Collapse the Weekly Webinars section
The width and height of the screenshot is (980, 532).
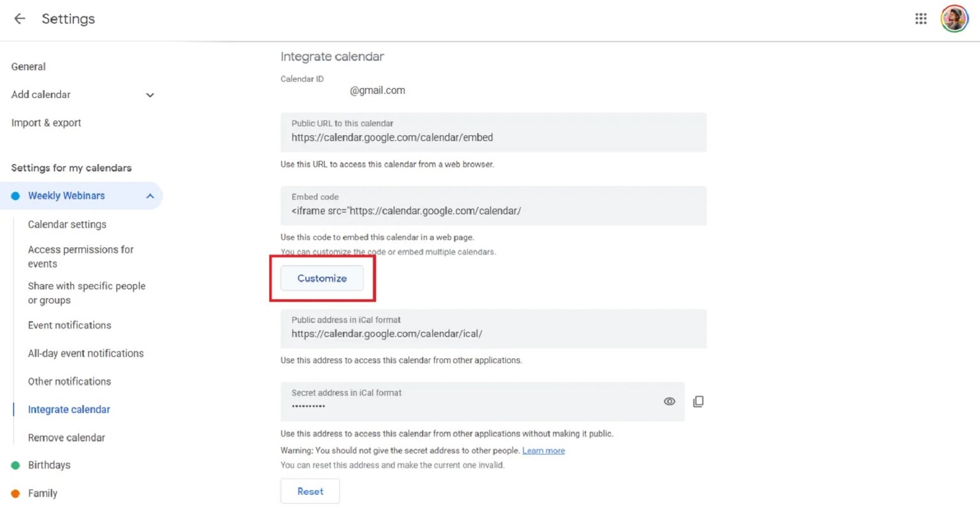pyautogui.click(x=150, y=195)
